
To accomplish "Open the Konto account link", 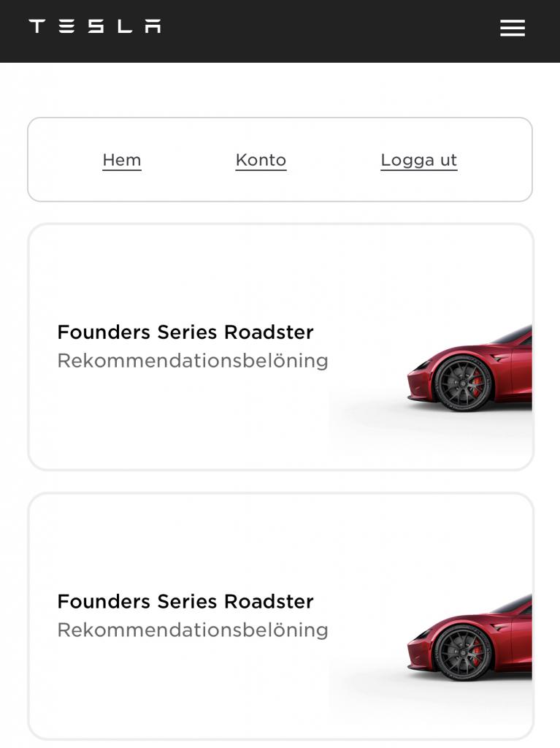I will (261, 160).
